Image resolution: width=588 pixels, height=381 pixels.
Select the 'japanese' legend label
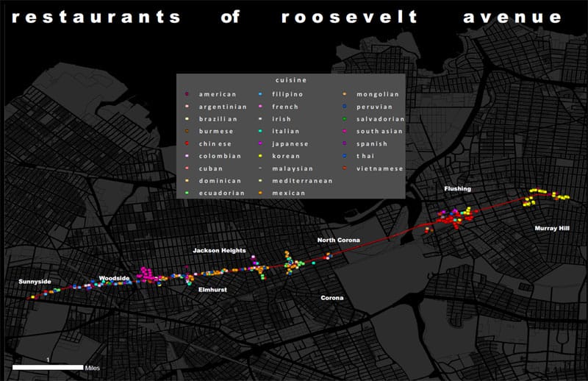(290, 143)
